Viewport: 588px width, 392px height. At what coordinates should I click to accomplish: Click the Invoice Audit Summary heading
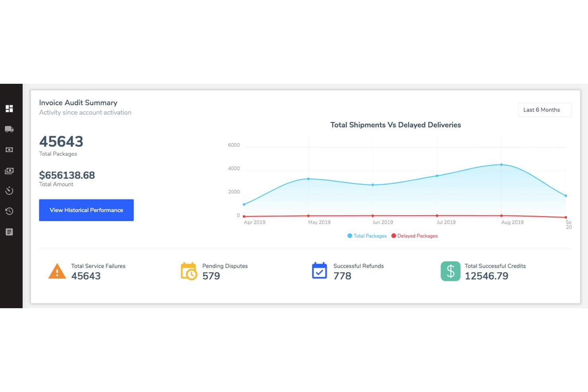click(78, 103)
